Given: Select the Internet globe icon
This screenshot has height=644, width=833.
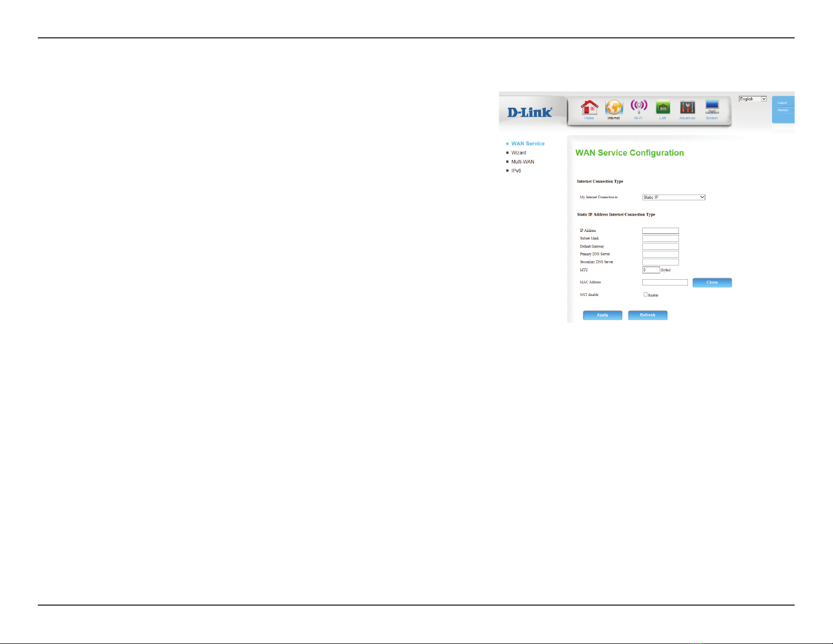Looking at the screenshot, I should pyautogui.click(x=614, y=109).
